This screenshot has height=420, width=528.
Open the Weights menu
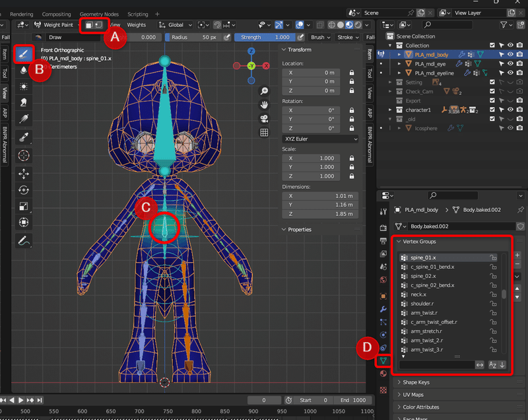click(x=137, y=25)
